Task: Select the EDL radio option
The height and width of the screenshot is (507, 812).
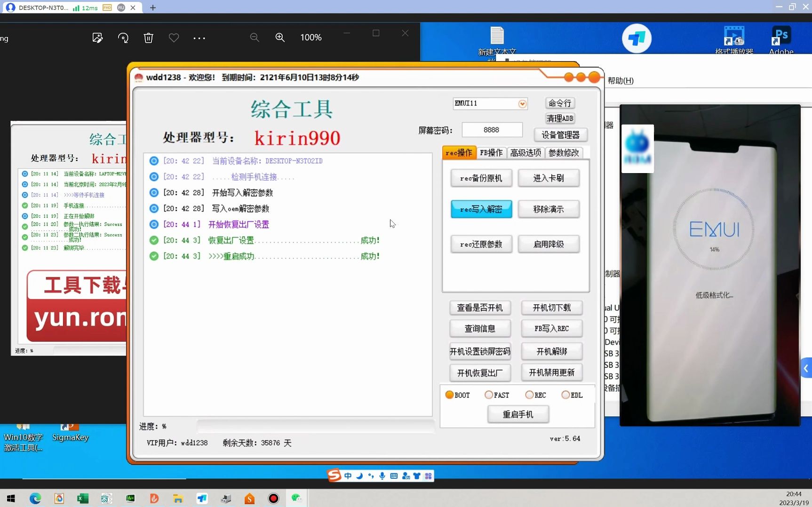Action: coord(572,395)
